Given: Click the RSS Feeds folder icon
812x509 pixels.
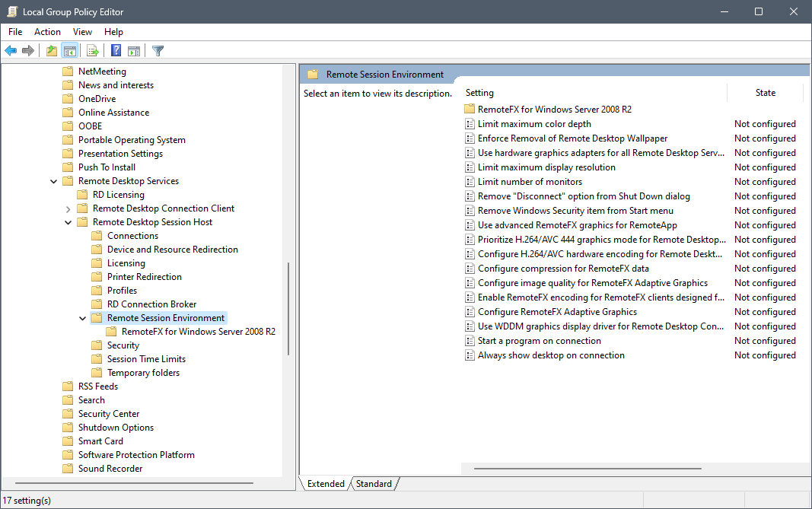Looking at the screenshot, I should pos(68,387).
